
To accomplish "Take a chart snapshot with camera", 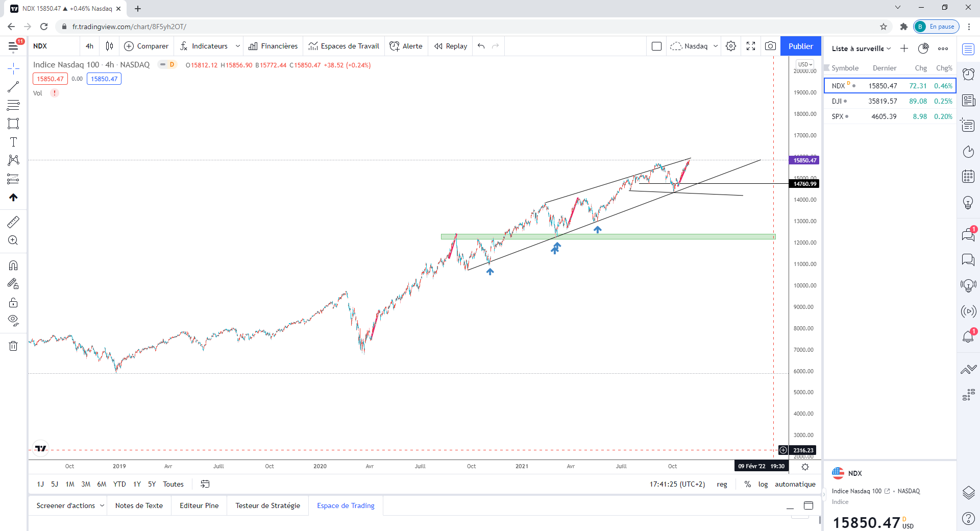I will click(x=770, y=46).
